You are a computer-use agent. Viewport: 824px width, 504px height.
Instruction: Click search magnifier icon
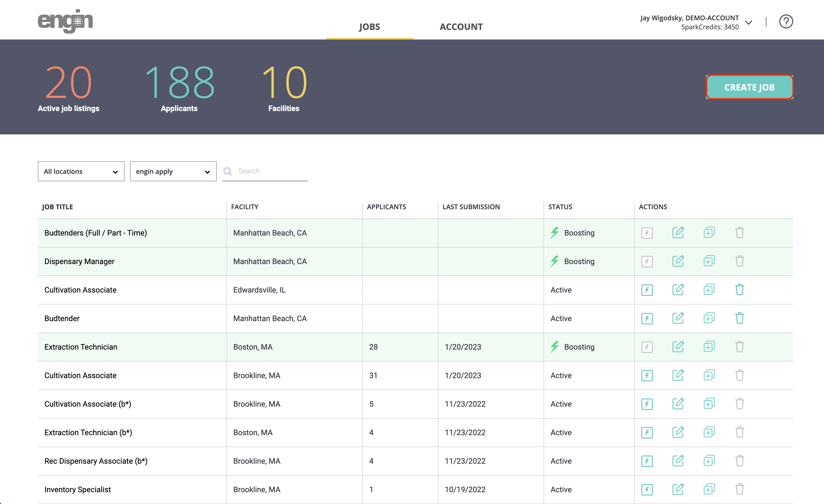point(228,171)
